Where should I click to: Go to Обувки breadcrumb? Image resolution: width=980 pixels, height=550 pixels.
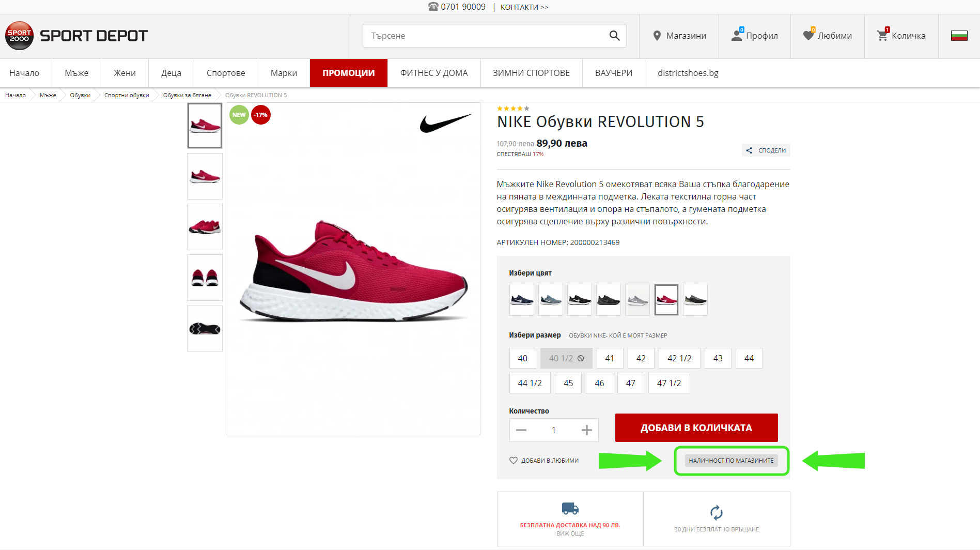80,95
